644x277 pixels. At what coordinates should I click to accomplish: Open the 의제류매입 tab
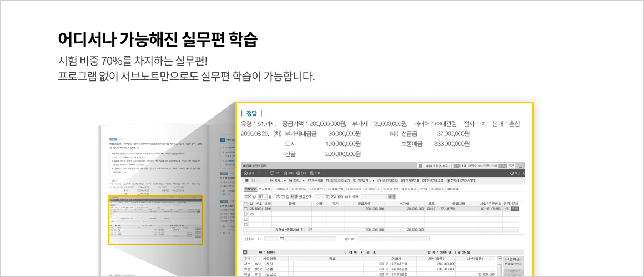click(437, 189)
